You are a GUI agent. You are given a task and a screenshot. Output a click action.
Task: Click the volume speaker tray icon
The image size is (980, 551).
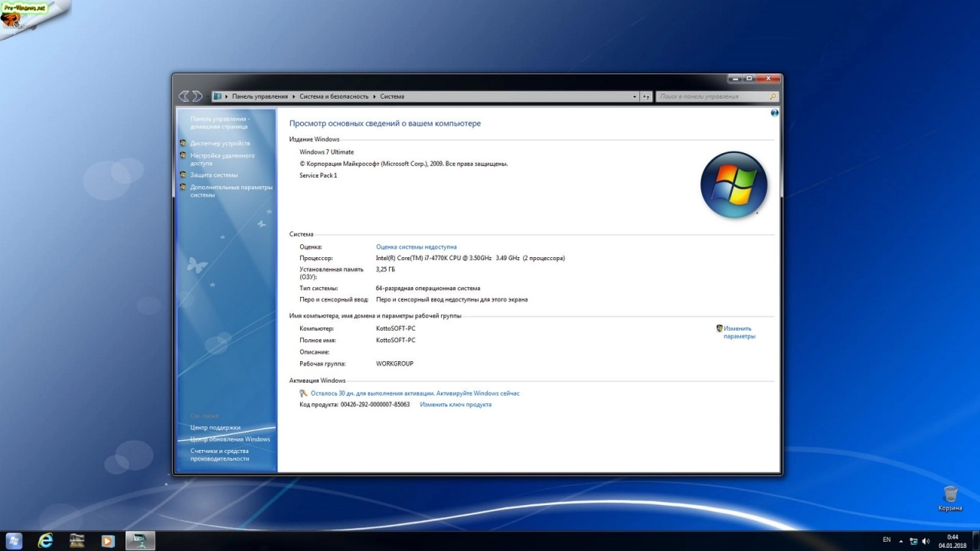926,540
